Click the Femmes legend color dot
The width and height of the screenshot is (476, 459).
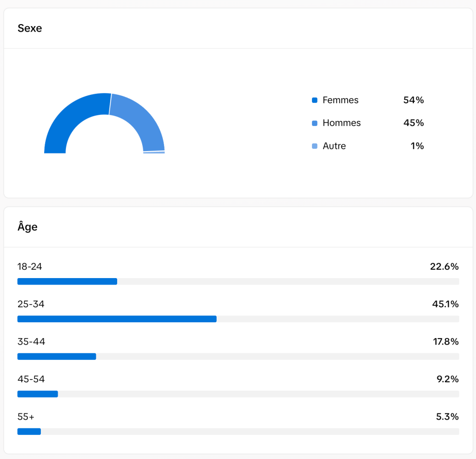click(315, 100)
